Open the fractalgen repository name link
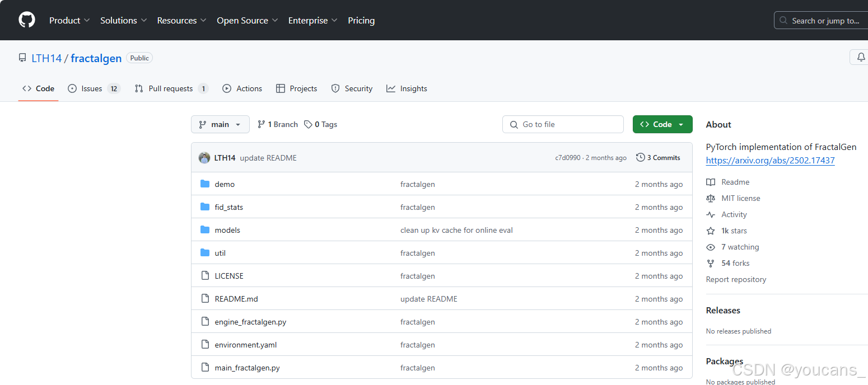Image resolution: width=868 pixels, height=385 pixels. 96,58
